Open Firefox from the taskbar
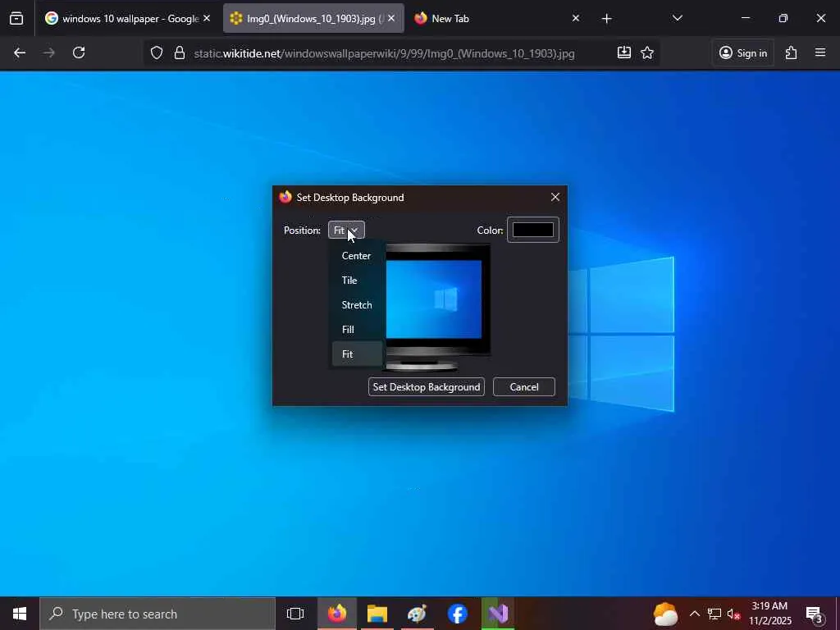Screen dimensions: 840x630 click(337, 614)
